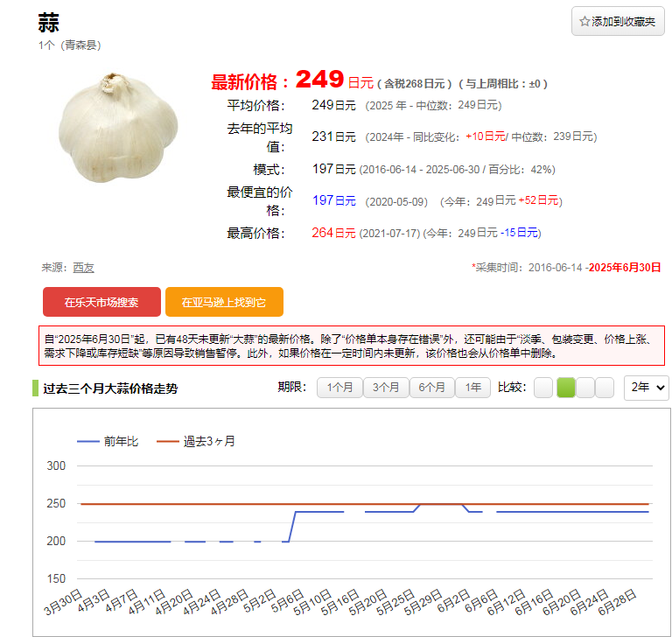
Task: Enable the last 比较 box
Action: tap(605, 388)
